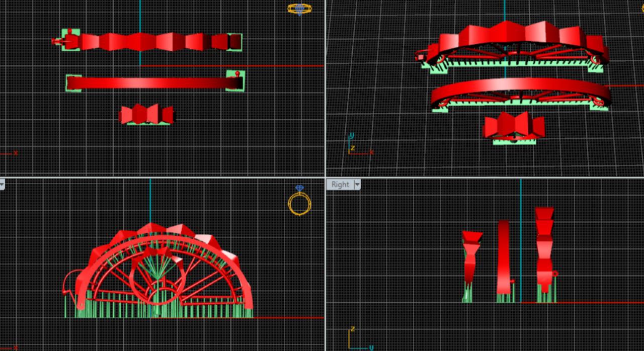Open the Right viewport dropdown arrow
The image size is (644, 351).
357,185
